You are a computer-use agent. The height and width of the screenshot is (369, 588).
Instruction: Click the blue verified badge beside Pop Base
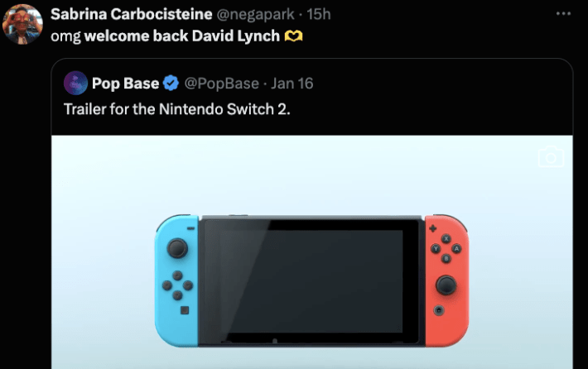pyautogui.click(x=171, y=84)
